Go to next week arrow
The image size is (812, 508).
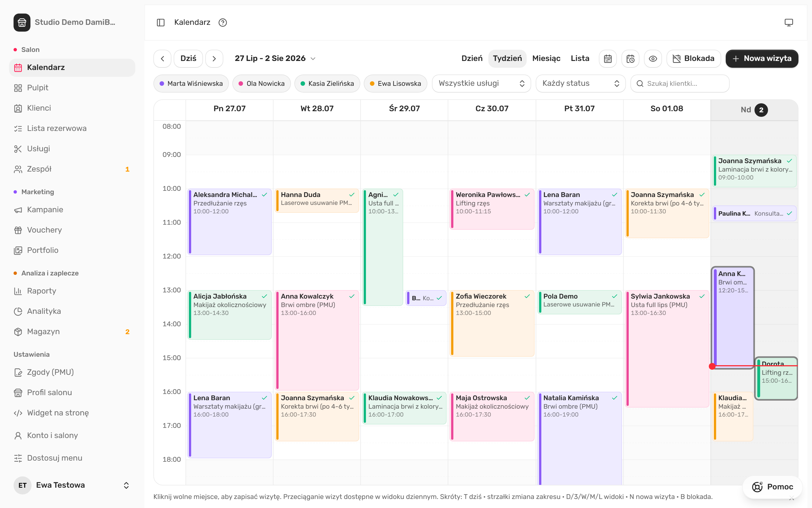coord(214,59)
